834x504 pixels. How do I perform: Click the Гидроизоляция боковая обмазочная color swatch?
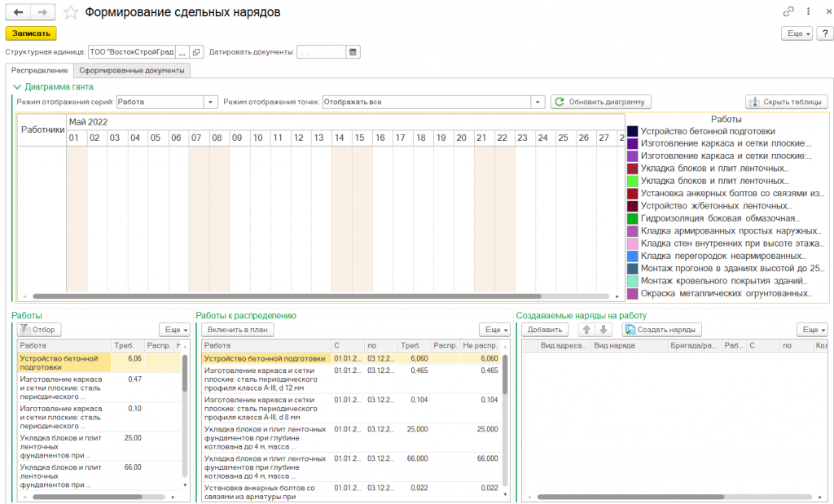(632, 218)
